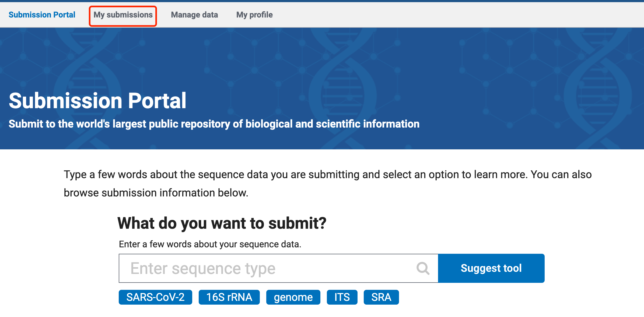Select the ITS suggestion tag
Viewport: 644px width, 317px height.
[x=342, y=297]
